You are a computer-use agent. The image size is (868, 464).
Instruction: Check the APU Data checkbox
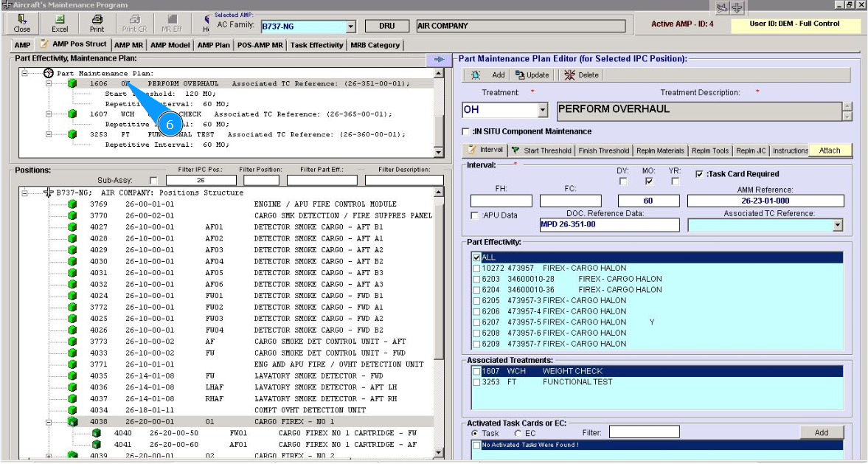(x=475, y=215)
